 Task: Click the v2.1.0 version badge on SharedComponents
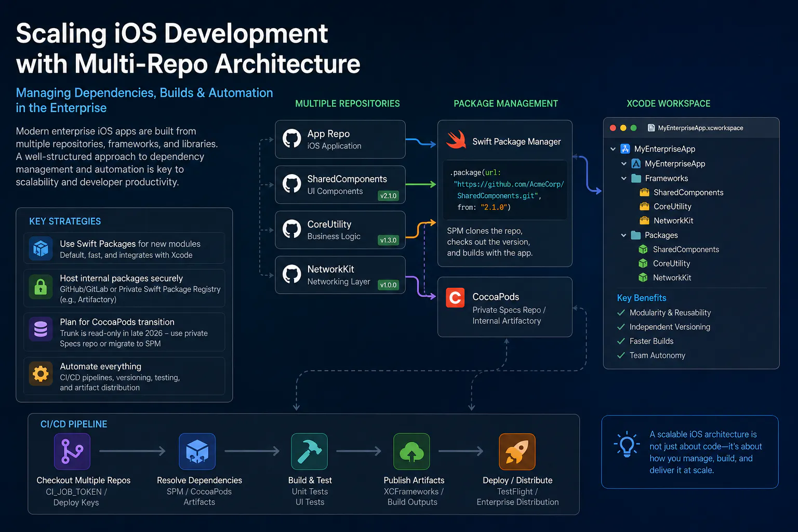tap(389, 196)
